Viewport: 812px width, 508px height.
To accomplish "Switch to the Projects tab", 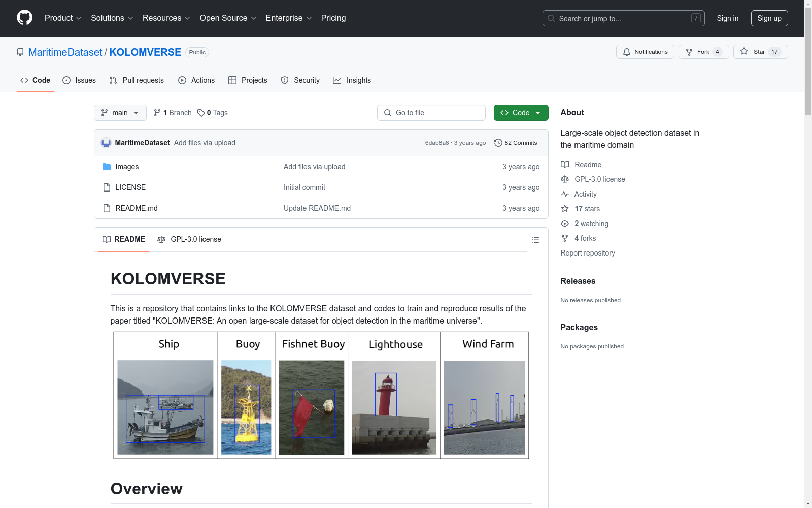I will 248,80.
